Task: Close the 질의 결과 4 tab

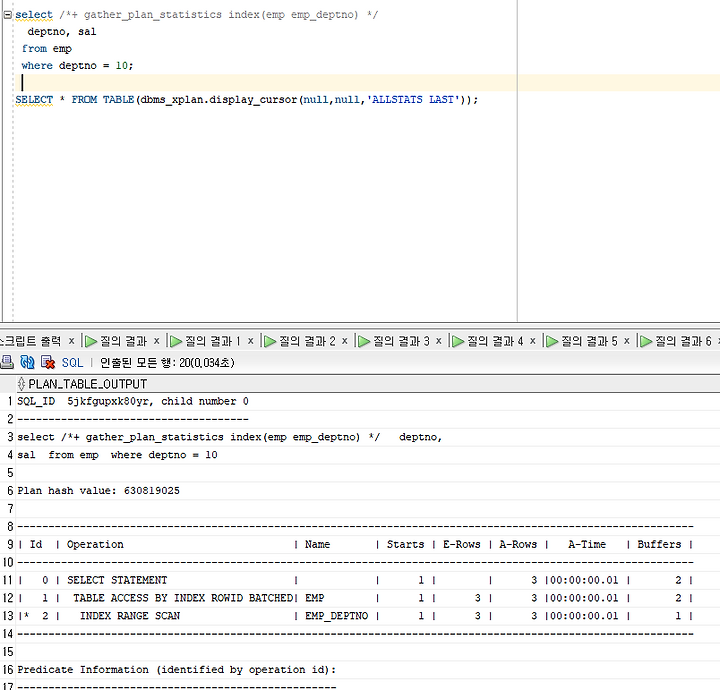Action: [533, 341]
